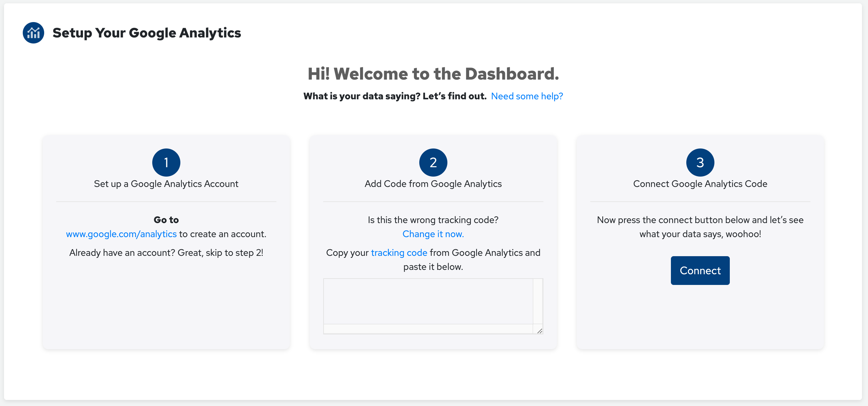The width and height of the screenshot is (868, 406).
Task: Select the step 1 numbered circle icon
Action: 166,162
